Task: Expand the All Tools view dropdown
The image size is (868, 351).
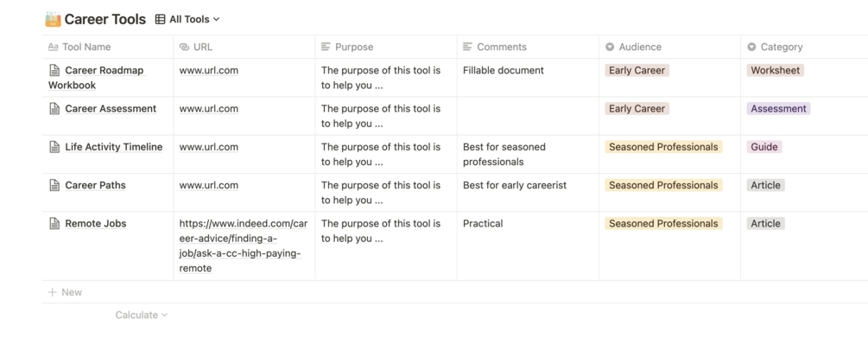Action: 216,19
